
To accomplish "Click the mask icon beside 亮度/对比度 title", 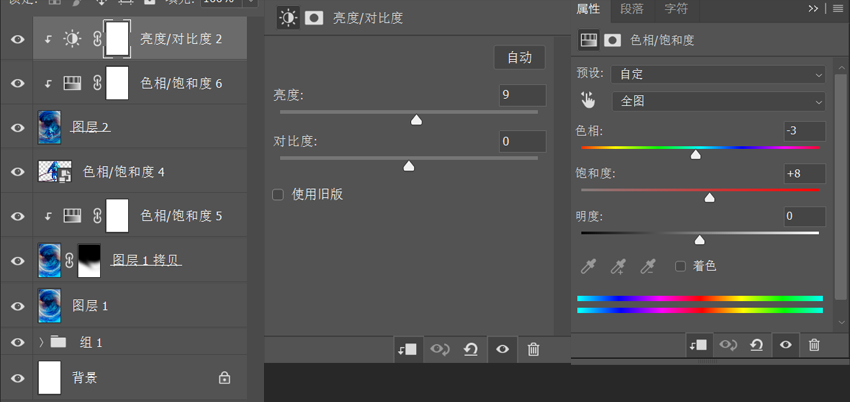I will [314, 18].
